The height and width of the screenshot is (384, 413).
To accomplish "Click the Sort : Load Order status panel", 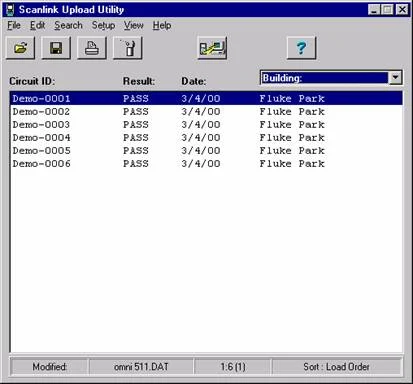I will tap(336, 367).
